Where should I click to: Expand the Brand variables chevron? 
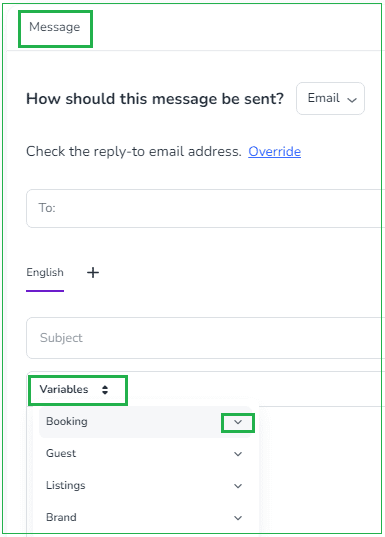coord(238,518)
